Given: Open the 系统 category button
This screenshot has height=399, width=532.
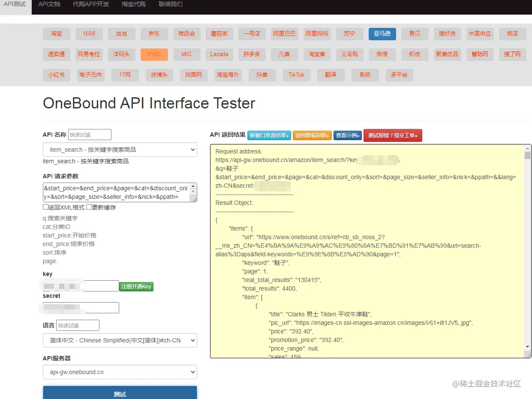Looking at the screenshot, I should [365, 75].
